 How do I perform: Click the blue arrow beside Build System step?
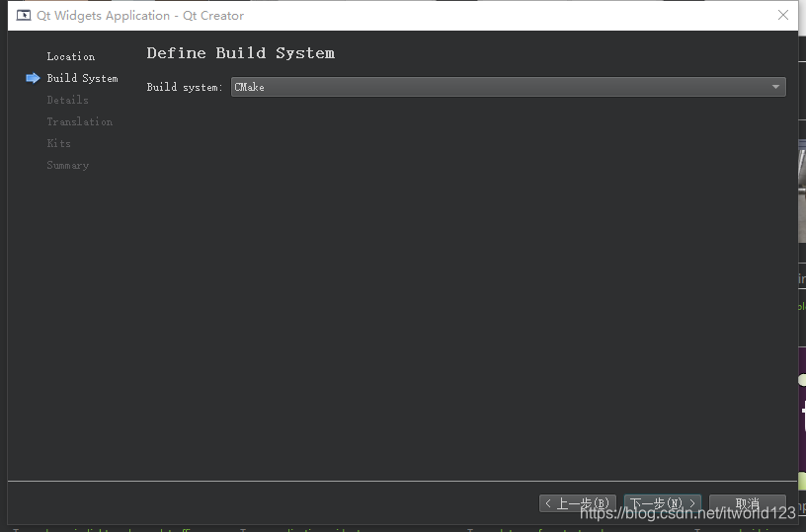pos(33,78)
